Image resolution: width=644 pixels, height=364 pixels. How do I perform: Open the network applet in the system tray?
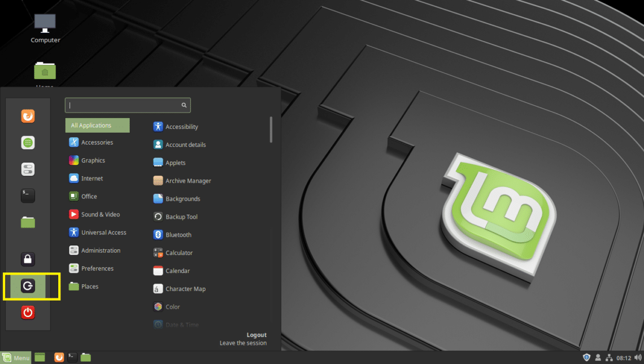[x=609, y=357]
